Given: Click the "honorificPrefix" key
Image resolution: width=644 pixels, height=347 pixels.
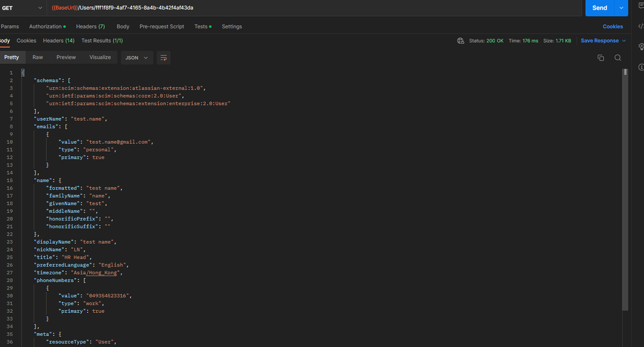Looking at the screenshot, I should coord(72,219).
